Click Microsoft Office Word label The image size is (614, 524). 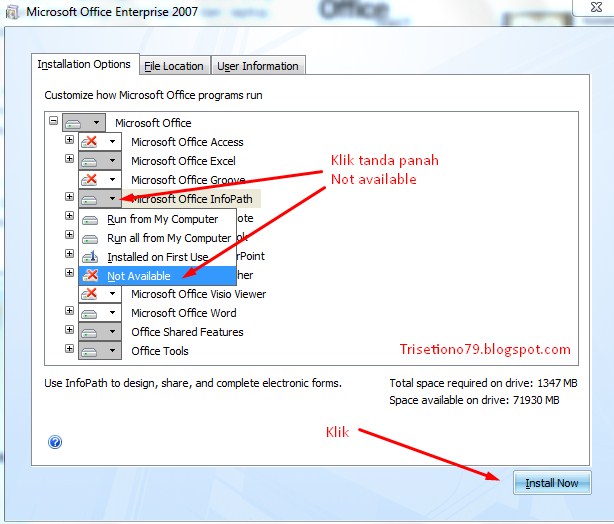point(184,313)
